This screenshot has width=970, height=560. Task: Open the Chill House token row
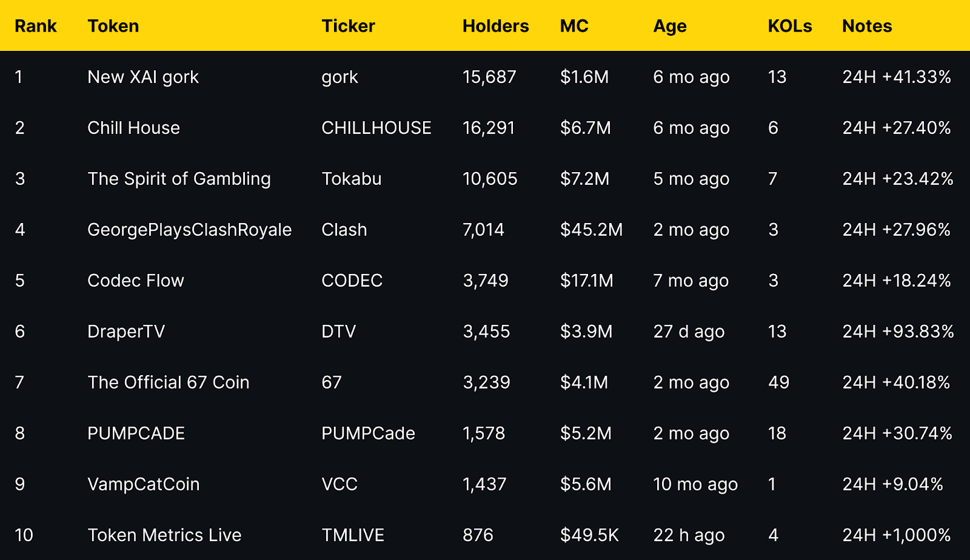485,128
